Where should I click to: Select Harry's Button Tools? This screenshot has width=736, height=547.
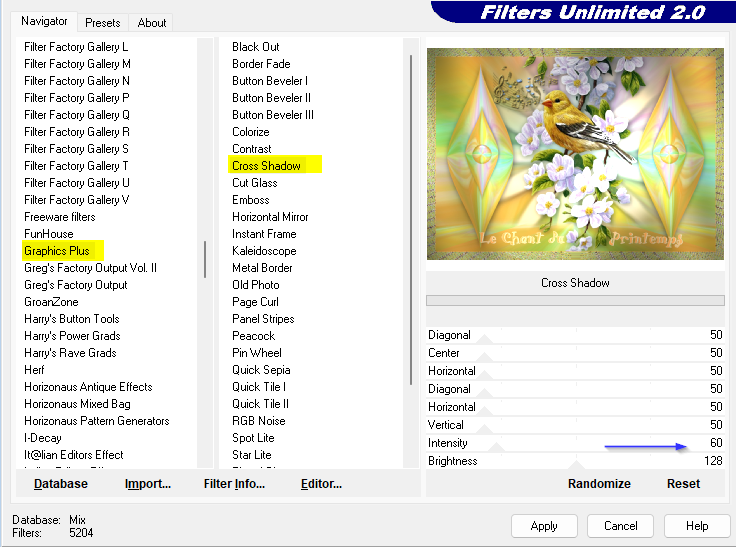(72, 319)
